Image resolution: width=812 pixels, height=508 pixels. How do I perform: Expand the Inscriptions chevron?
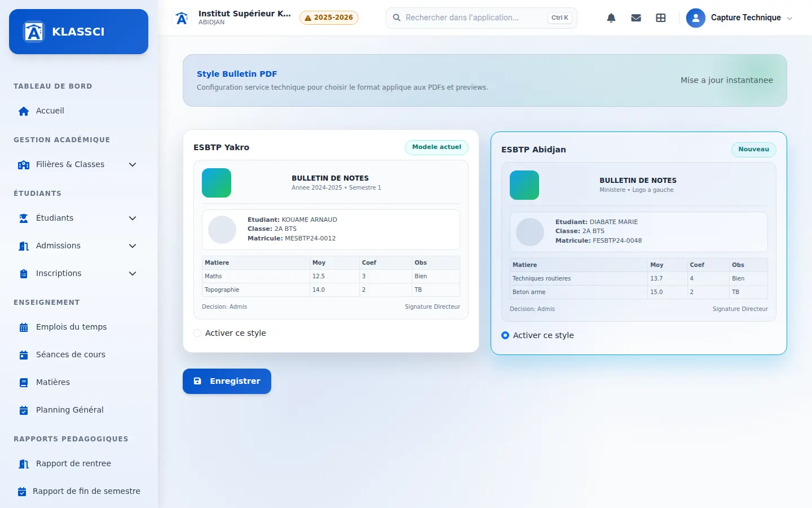pos(133,274)
